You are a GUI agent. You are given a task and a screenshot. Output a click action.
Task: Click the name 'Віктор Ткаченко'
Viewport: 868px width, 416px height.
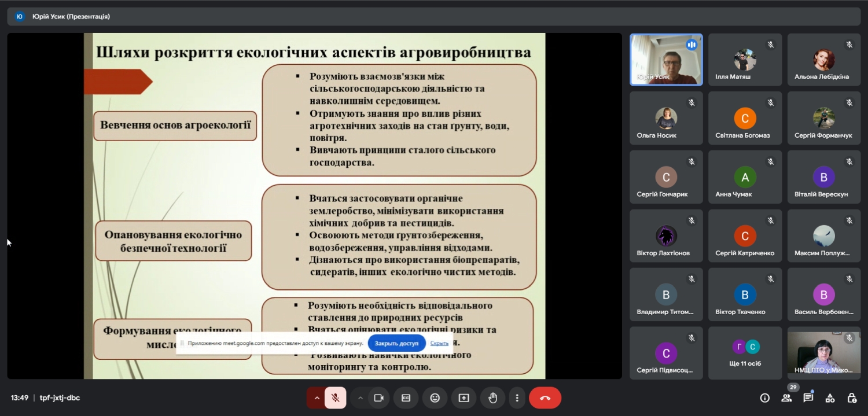(740, 312)
